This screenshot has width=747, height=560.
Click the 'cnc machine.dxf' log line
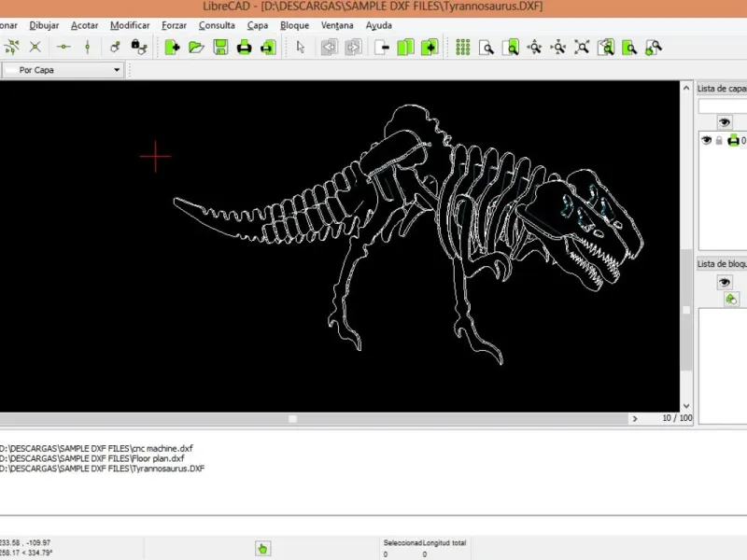96,448
